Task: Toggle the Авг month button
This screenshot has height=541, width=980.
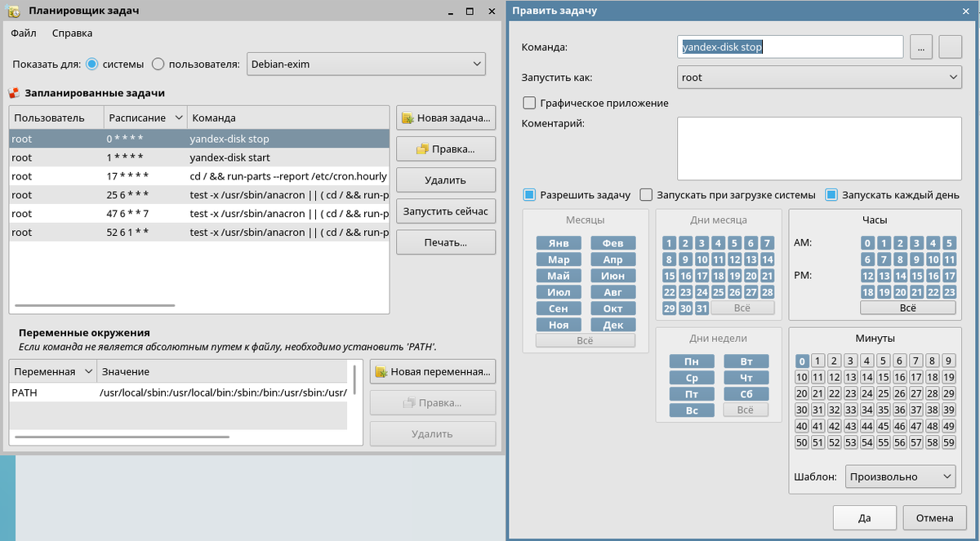Action: click(x=612, y=292)
